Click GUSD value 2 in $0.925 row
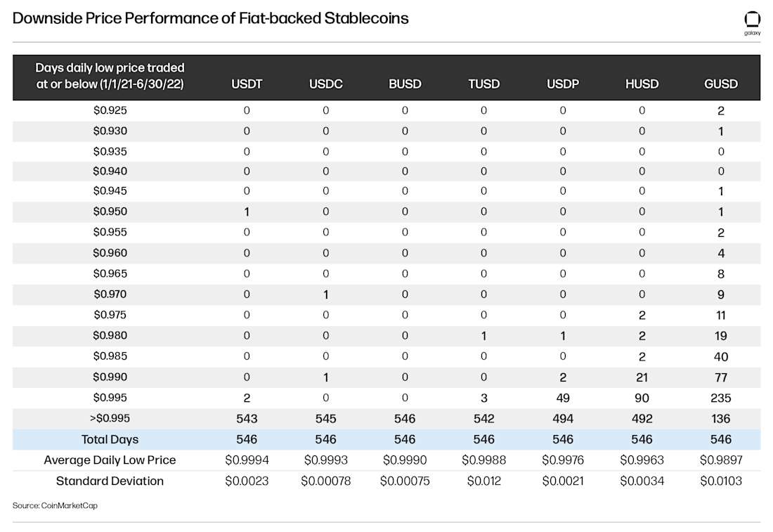 point(721,111)
